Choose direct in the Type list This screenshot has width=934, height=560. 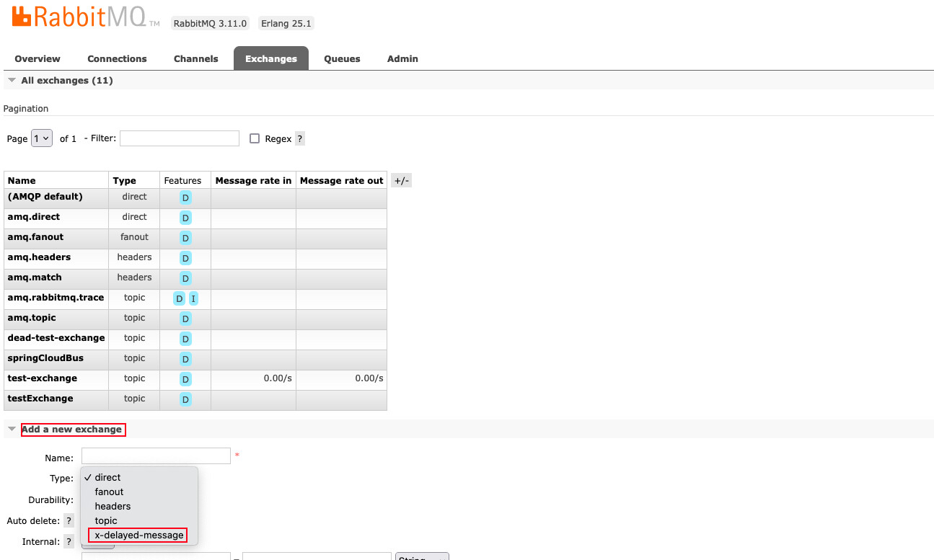(x=139, y=477)
